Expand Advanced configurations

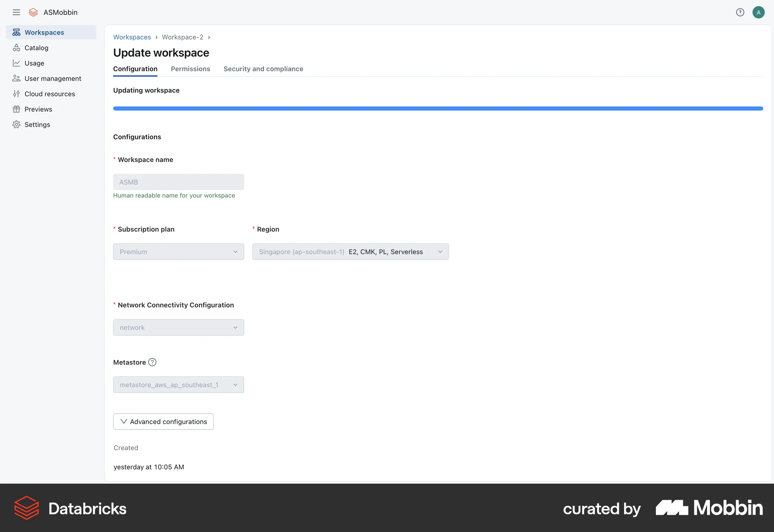[163, 421]
